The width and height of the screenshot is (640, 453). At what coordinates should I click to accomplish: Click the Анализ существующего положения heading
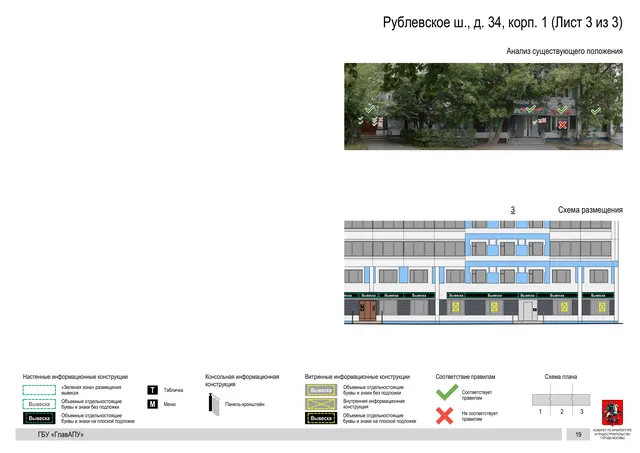(x=564, y=51)
